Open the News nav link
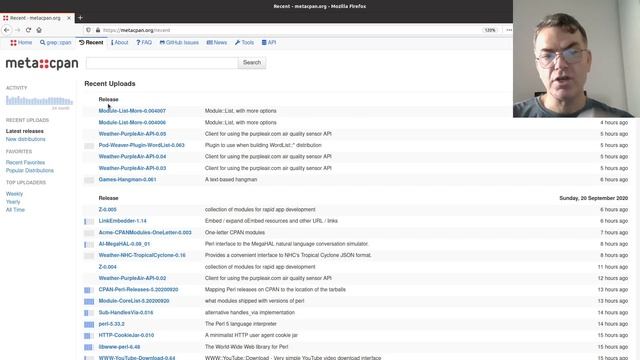This screenshot has height=360, width=640. click(x=217, y=42)
